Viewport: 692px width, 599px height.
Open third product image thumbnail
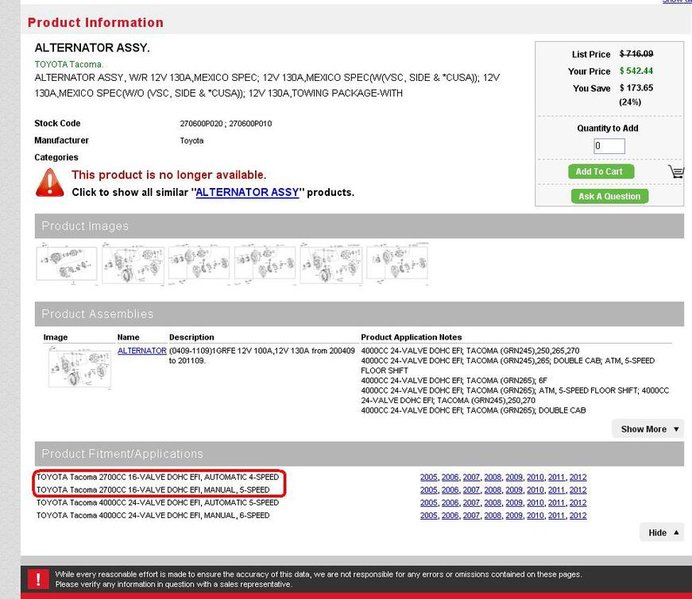(199, 264)
